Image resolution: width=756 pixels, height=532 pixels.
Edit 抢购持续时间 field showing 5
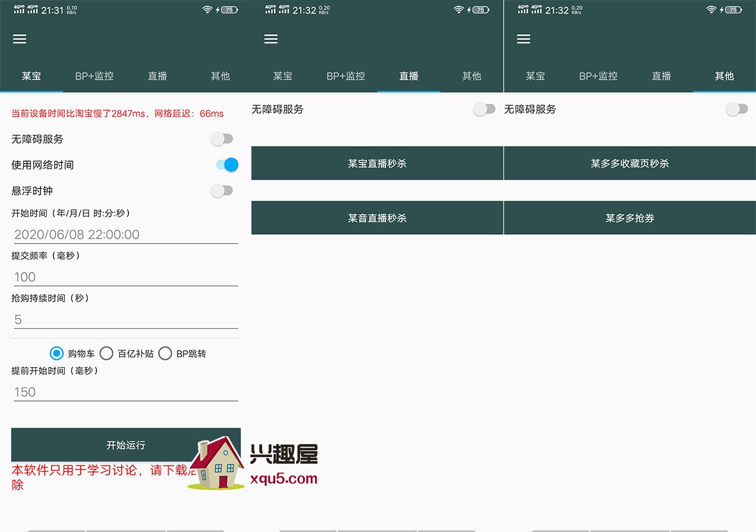[125, 319]
